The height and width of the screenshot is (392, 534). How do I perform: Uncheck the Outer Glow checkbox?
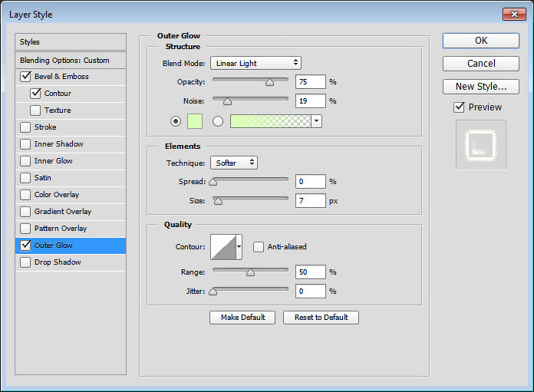click(25, 245)
